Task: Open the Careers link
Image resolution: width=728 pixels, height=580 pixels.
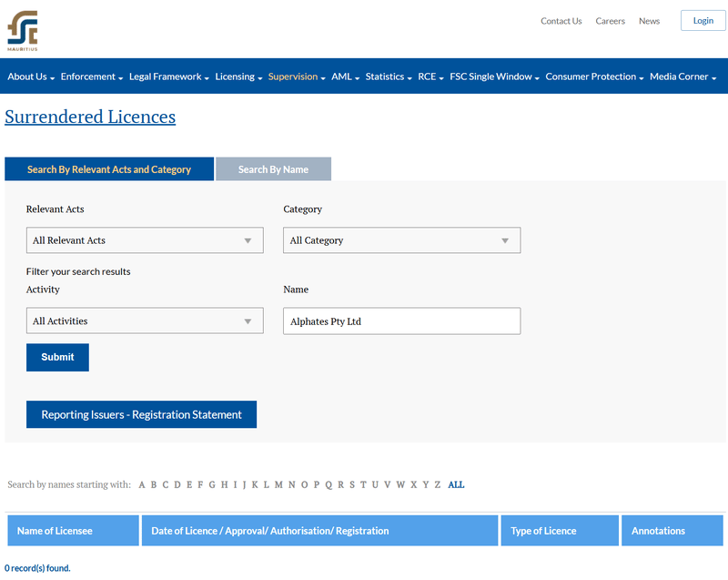Action: coord(610,21)
